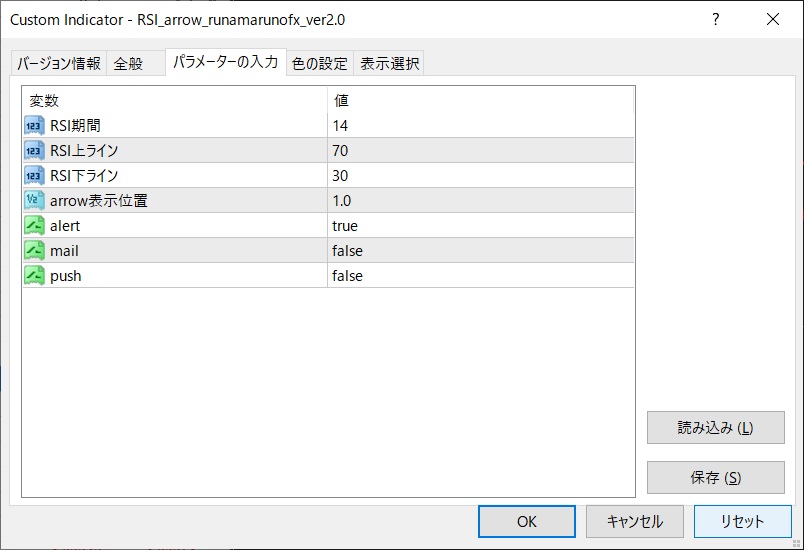Change the mail value false
This screenshot has width=804, height=550.
tap(480, 251)
